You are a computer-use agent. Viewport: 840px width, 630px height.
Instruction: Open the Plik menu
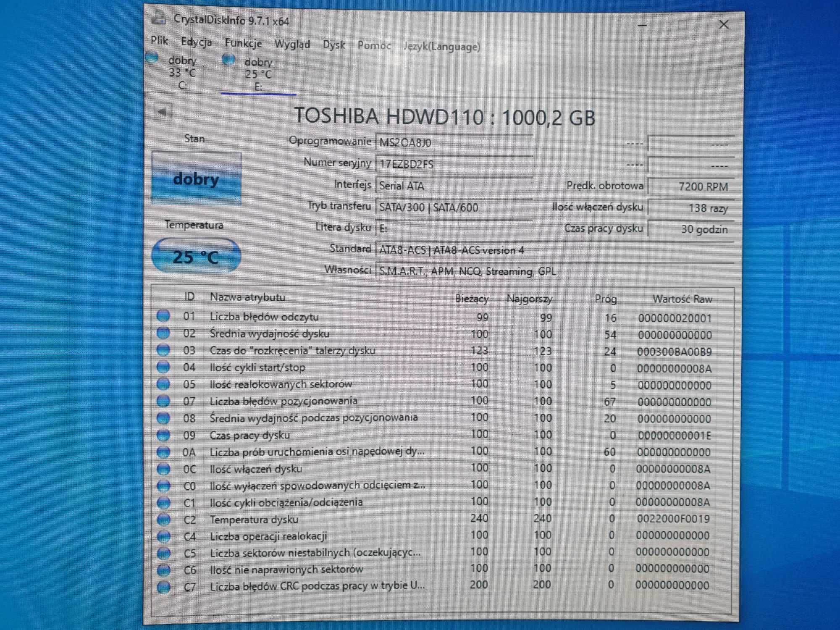coord(159,41)
